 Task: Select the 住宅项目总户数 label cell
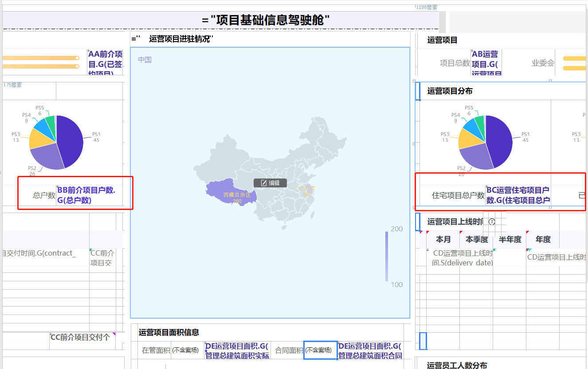click(x=459, y=195)
